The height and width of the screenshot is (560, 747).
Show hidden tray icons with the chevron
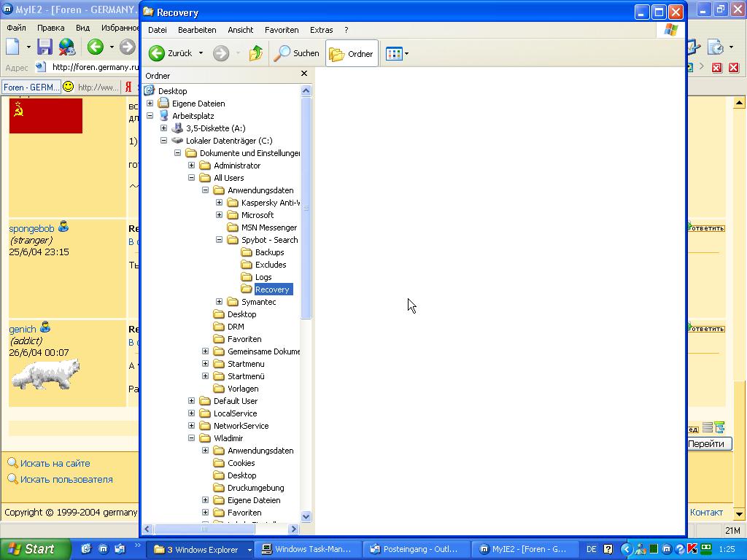[x=626, y=549]
